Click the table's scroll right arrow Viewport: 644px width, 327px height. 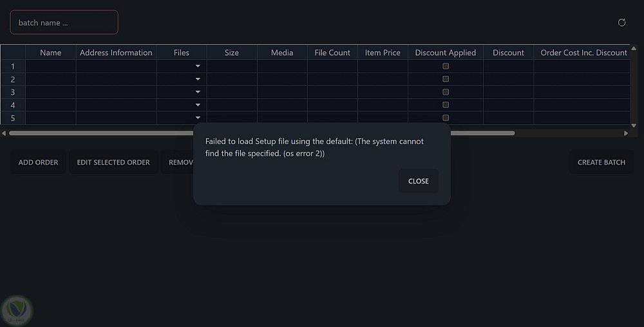626,133
